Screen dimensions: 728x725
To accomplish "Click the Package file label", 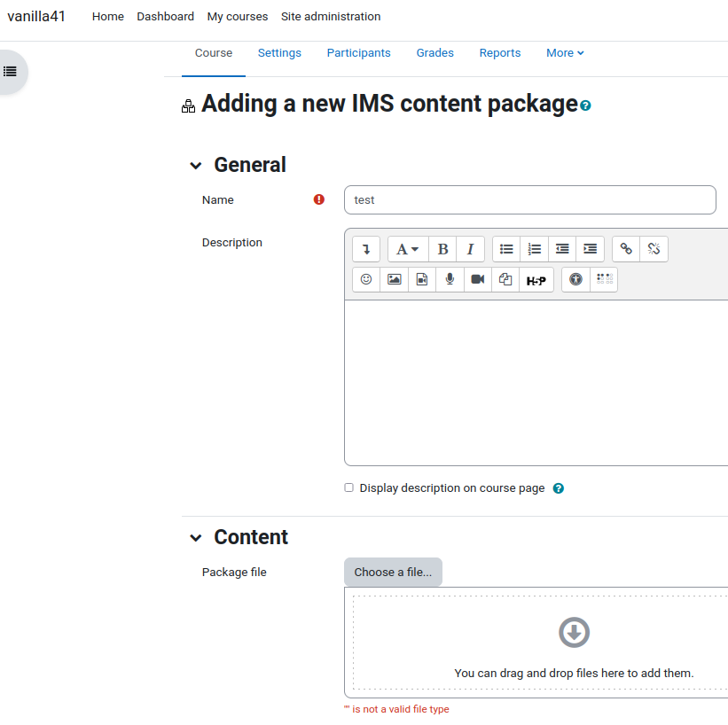I will 234,573.
